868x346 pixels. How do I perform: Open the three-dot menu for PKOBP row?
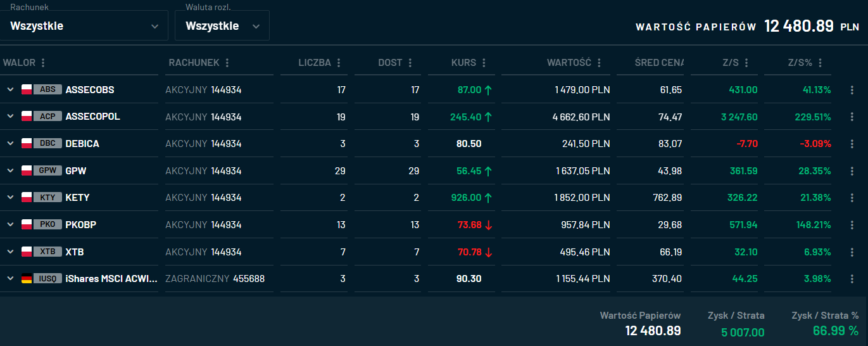pyautogui.click(x=852, y=225)
